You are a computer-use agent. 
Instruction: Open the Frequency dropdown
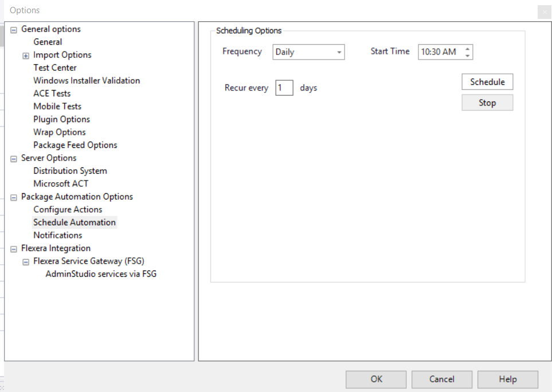(339, 52)
